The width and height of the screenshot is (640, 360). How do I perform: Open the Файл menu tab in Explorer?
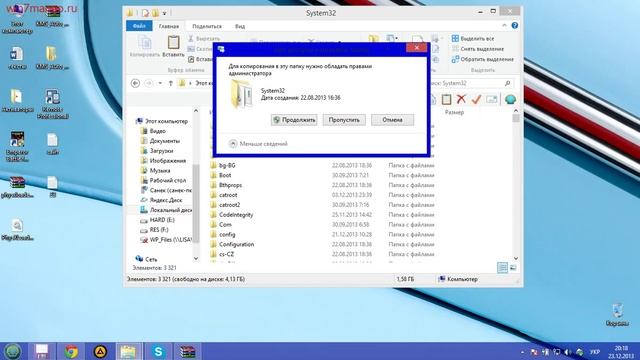tap(139, 26)
